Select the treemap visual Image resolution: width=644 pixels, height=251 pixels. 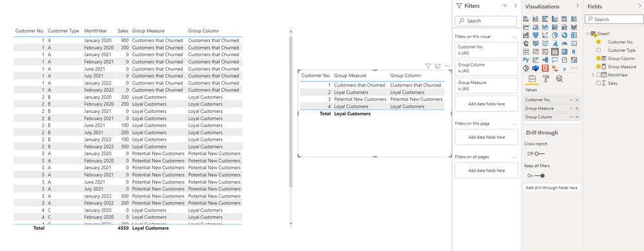click(x=574, y=35)
